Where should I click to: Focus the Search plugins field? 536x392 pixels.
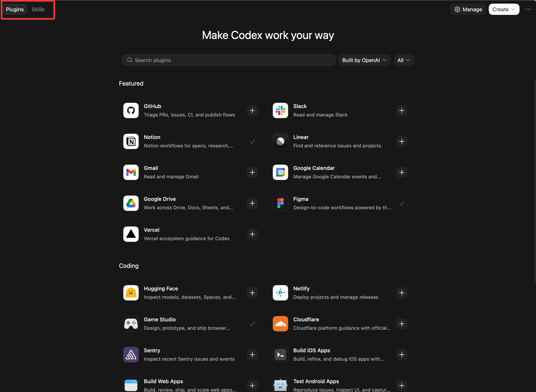point(228,60)
